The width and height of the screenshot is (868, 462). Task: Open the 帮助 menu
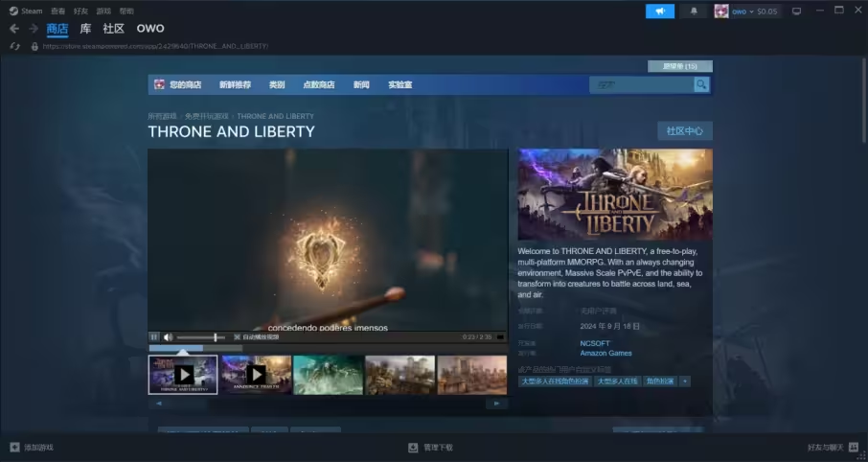(126, 12)
